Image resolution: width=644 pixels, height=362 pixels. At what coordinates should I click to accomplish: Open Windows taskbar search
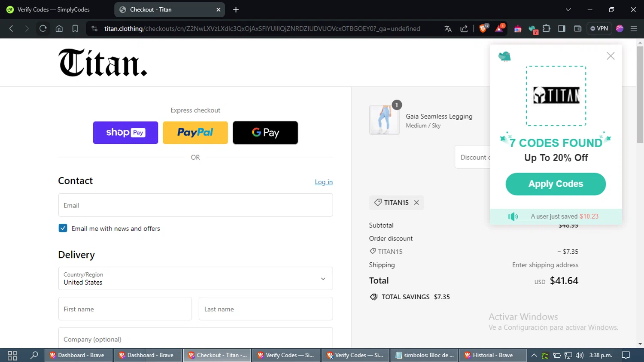click(x=34, y=355)
